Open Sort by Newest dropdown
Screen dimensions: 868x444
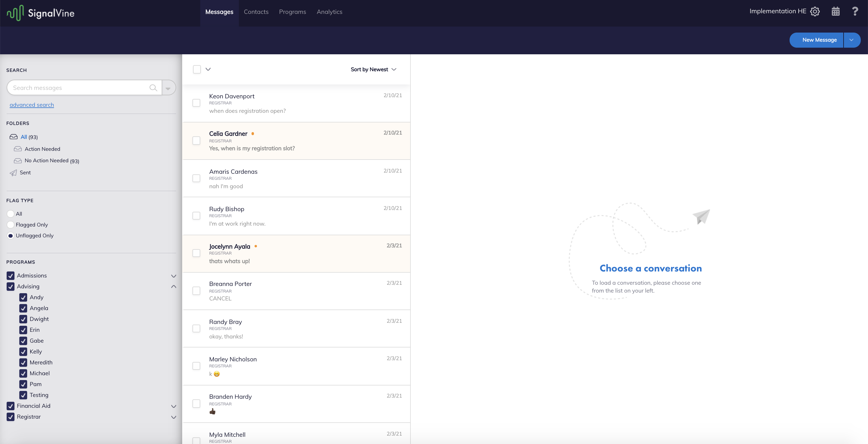click(373, 69)
